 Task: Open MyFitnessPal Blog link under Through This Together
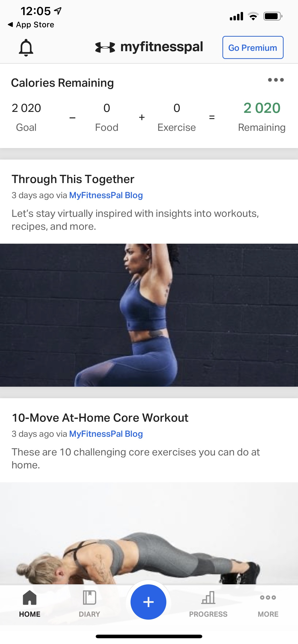(x=106, y=195)
